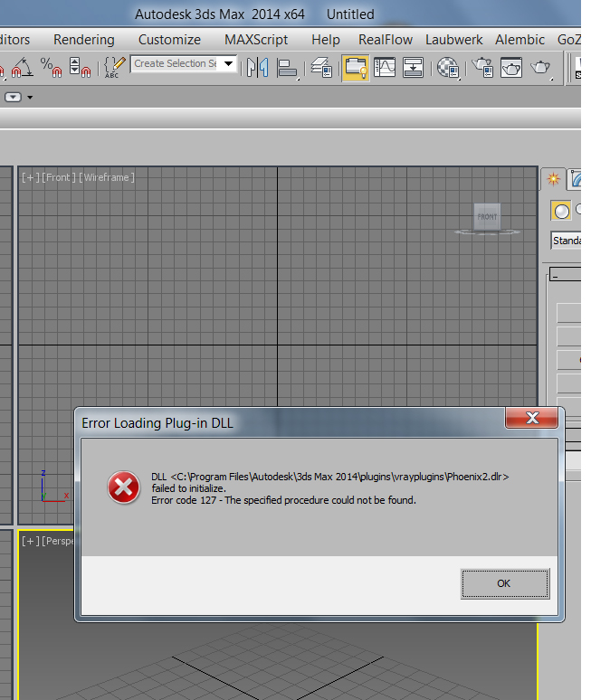Open the Create Selection Set dropdown arrow
This screenshot has width=591, height=700.
pyautogui.click(x=228, y=63)
